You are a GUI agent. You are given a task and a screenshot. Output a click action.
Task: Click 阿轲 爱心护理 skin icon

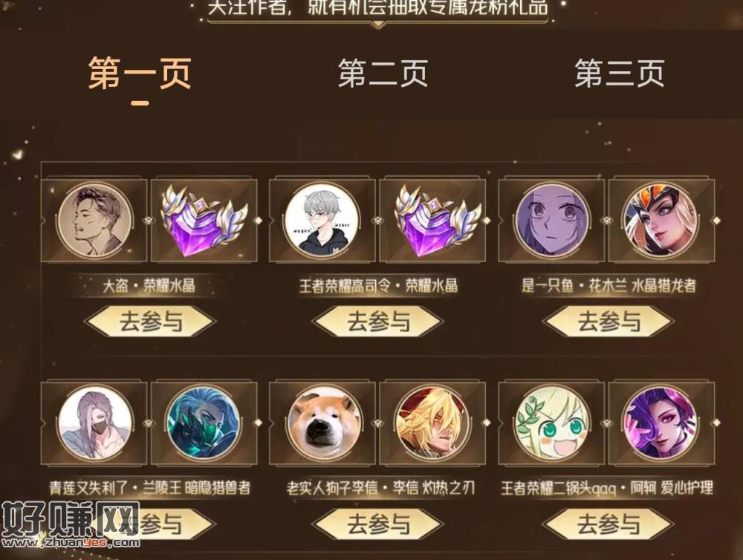click(x=661, y=423)
